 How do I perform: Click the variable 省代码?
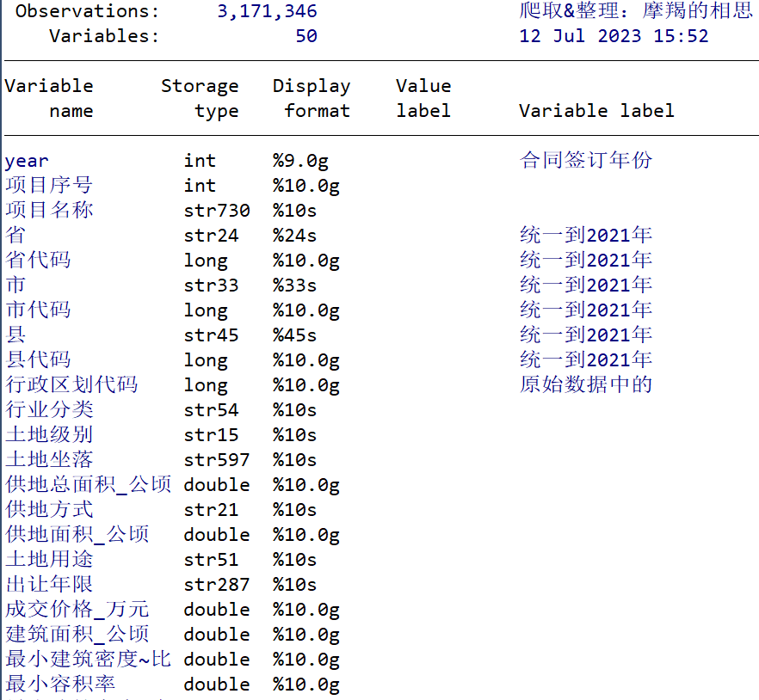[38, 260]
